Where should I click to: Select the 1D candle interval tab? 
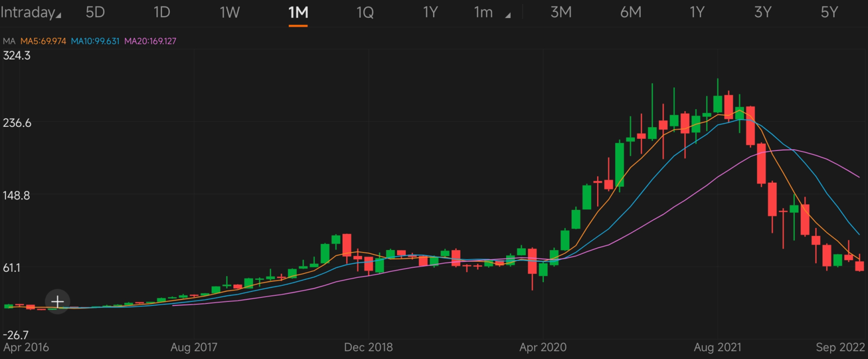[162, 12]
